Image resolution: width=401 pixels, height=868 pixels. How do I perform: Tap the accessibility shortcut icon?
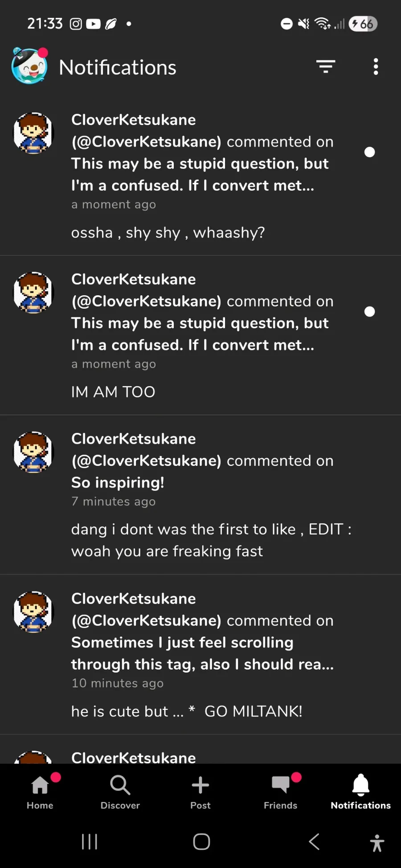(x=377, y=843)
